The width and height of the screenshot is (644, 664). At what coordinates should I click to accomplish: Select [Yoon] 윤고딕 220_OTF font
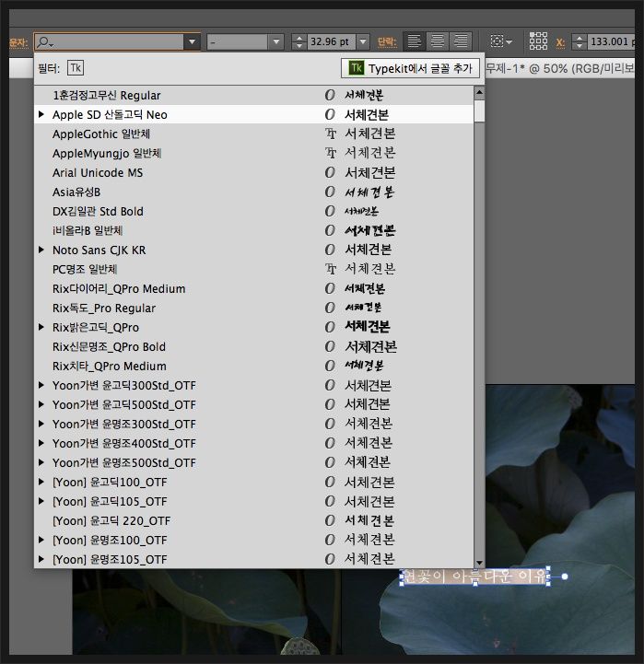(253, 521)
